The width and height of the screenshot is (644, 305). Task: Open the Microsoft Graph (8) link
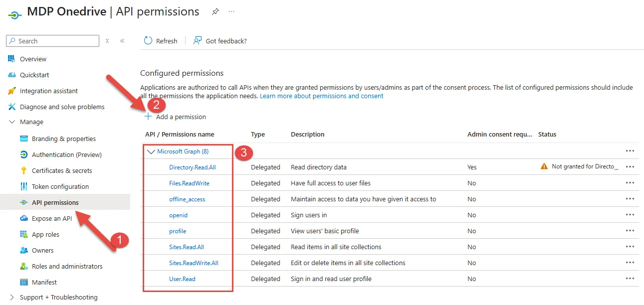[x=183, y=151]
